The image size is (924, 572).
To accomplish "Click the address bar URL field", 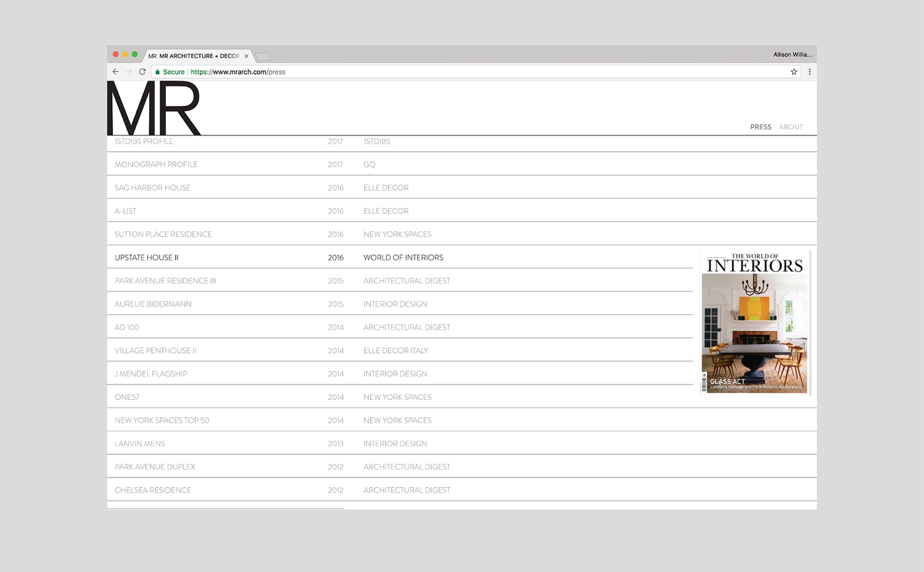I will coord(475,72).
